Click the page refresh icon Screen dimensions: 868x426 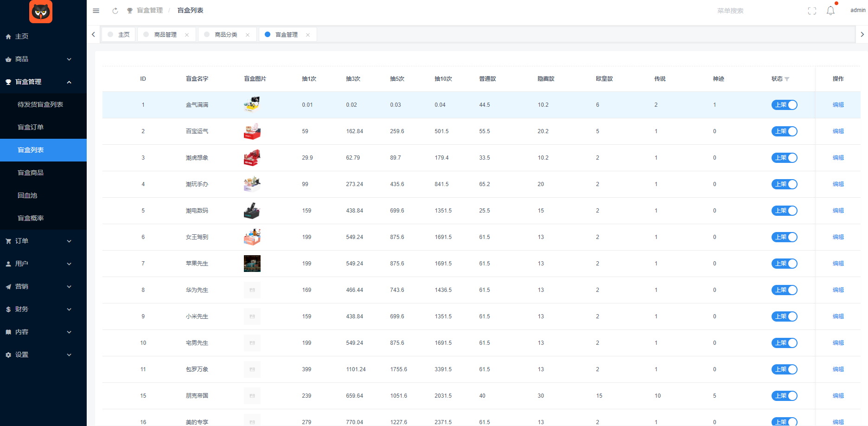(x=115, y=11)
